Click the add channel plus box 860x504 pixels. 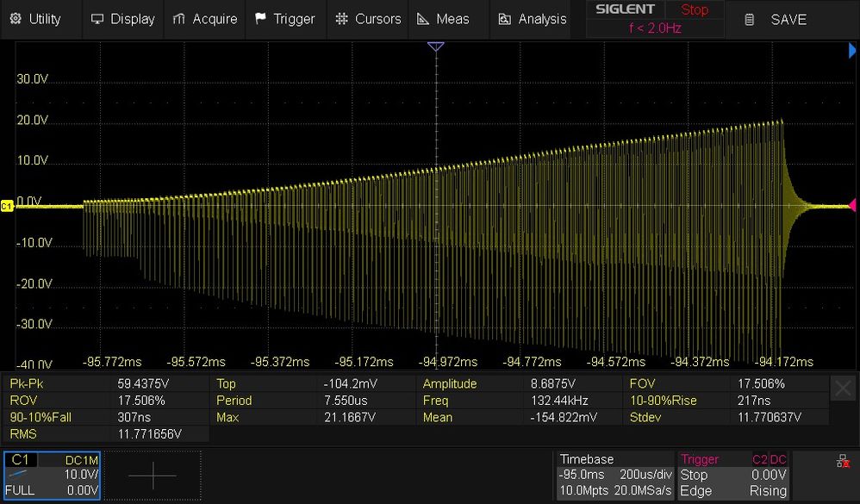(153, 476)
